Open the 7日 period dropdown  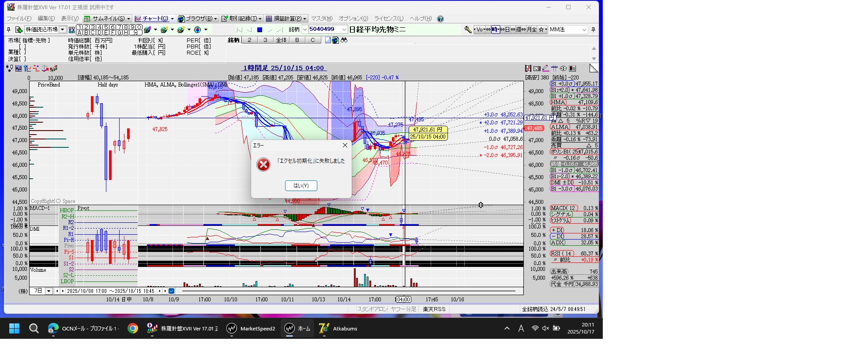(x=49, y=291)
